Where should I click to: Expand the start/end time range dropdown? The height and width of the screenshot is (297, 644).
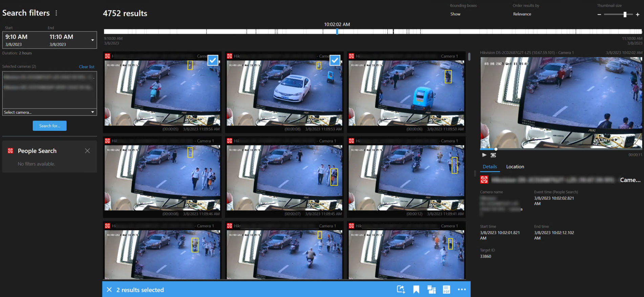click(92, 40)
